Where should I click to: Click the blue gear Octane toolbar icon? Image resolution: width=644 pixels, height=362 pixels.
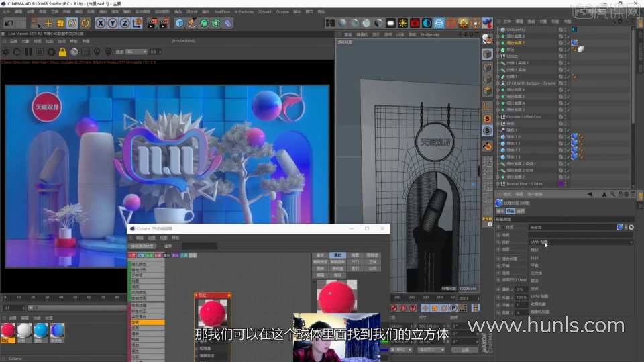[x=439, y=23]
